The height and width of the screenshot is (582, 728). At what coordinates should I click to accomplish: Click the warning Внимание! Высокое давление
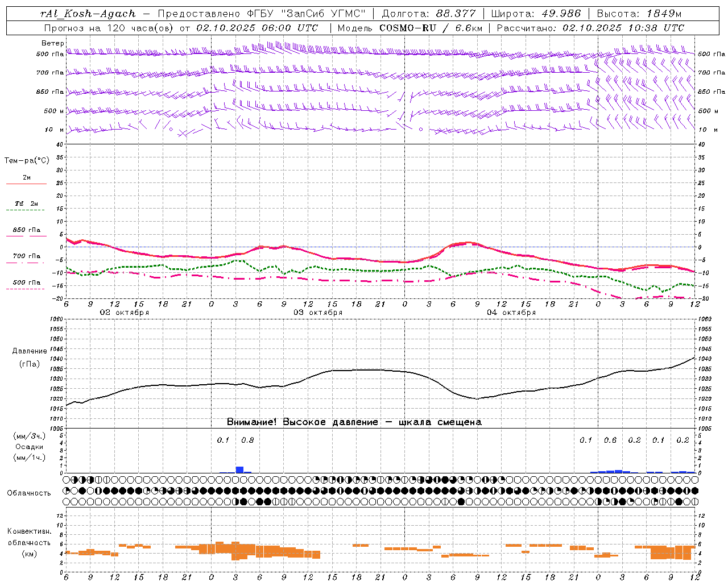(302, 422)
